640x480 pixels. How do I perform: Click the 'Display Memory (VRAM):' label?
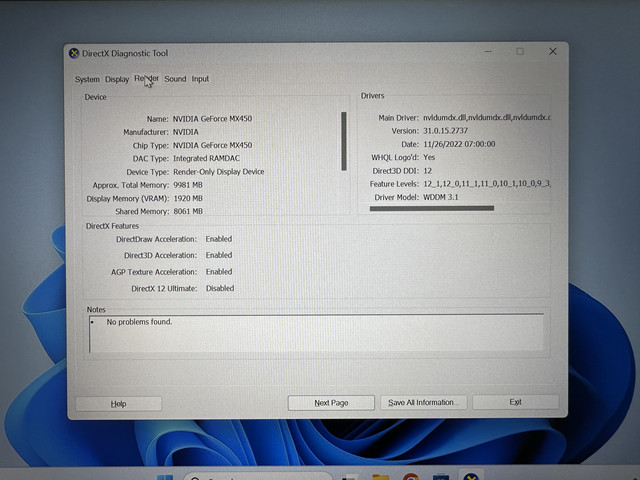[128, 199]
